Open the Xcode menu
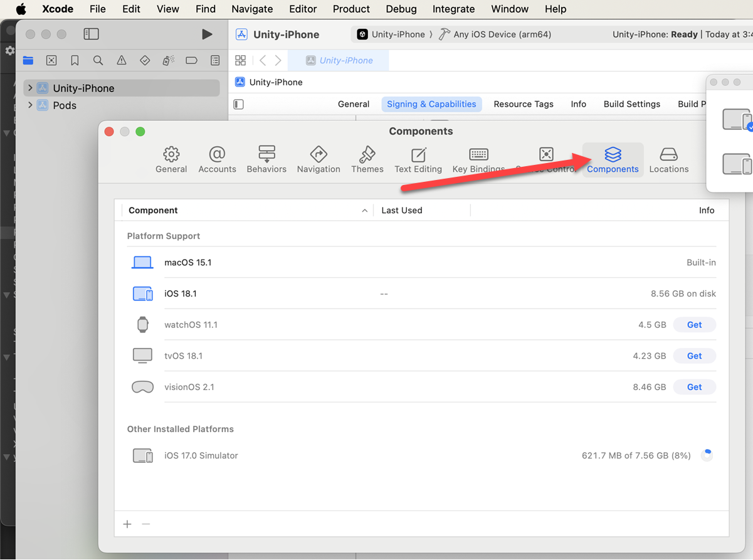This screenshot has width=753, height=560. pos(58,9)
